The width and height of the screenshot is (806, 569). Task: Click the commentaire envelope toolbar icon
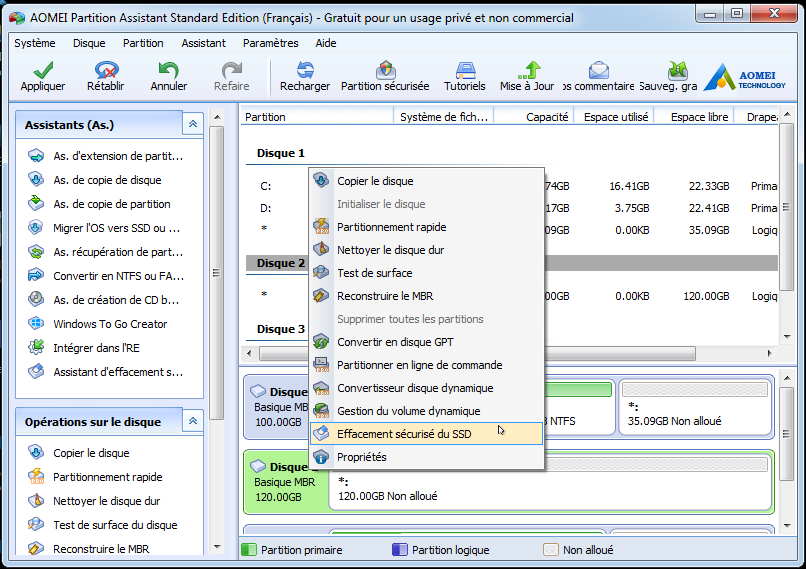pyautogui.click(x=599, y=76)
